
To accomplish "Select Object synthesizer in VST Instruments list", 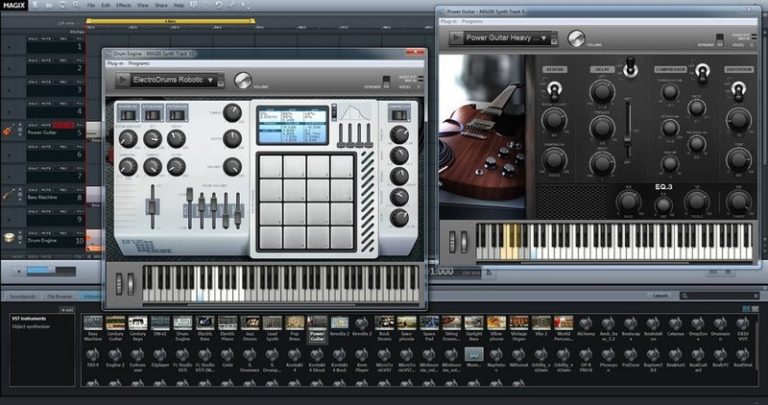I will (x=31, y=326).
